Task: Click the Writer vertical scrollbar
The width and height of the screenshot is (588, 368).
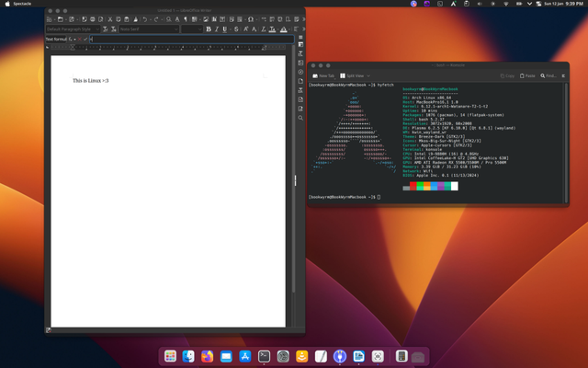Action: [293, 169]
